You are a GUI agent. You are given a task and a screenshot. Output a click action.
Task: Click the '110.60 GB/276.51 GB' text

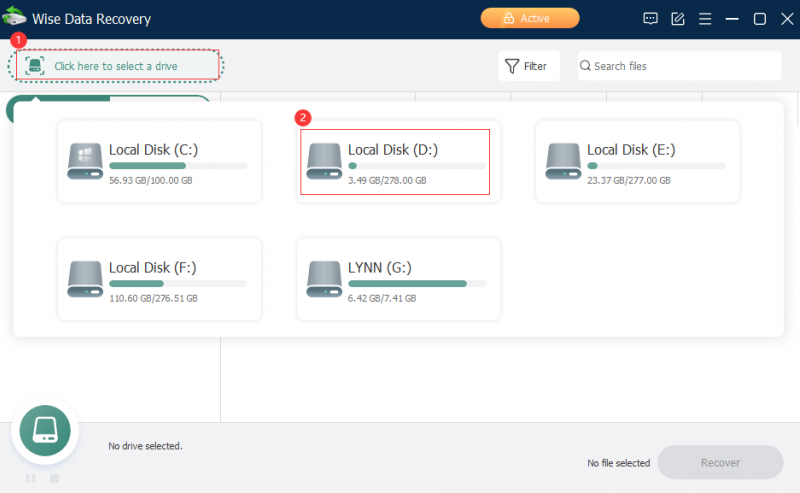click(153, 298)
